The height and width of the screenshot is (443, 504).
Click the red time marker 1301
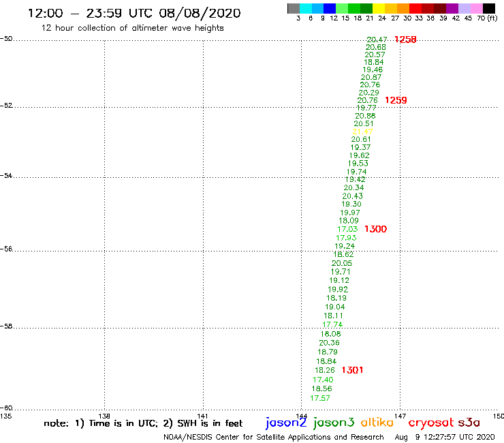pos(352,370)
